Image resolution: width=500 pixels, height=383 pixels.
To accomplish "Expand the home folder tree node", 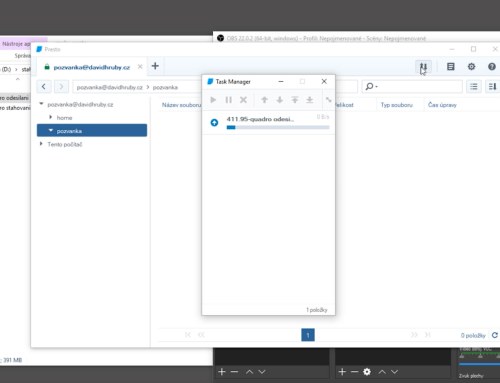I will [x=51, y=117].
